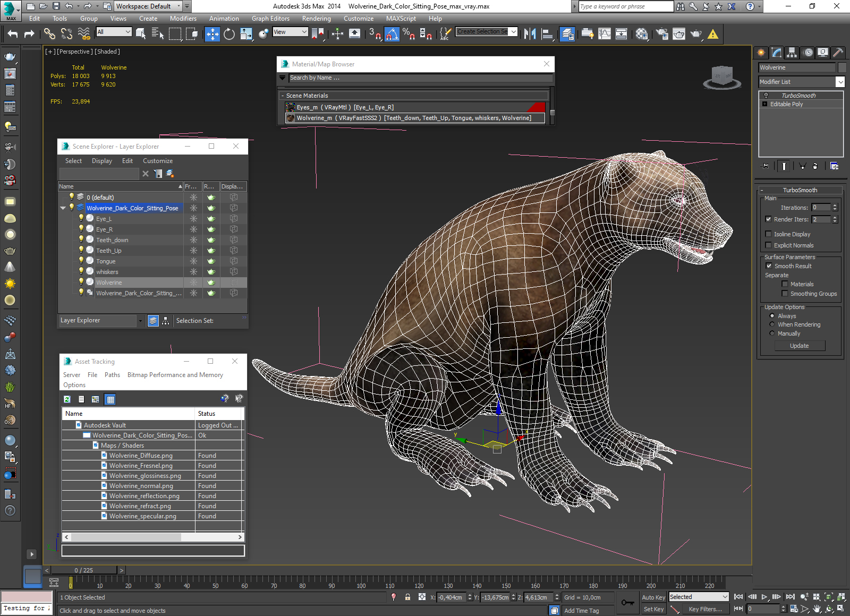Check Separate by Materials checkbox

pos(785,284)
